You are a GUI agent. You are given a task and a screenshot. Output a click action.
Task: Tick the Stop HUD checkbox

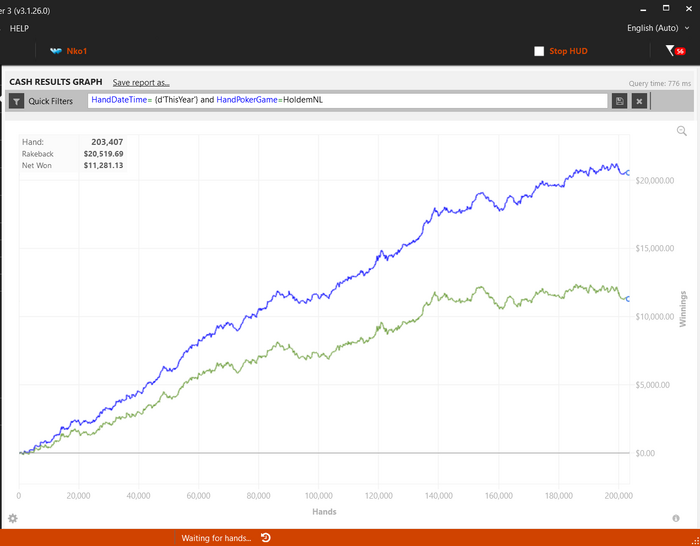click(x=539, y=51)
